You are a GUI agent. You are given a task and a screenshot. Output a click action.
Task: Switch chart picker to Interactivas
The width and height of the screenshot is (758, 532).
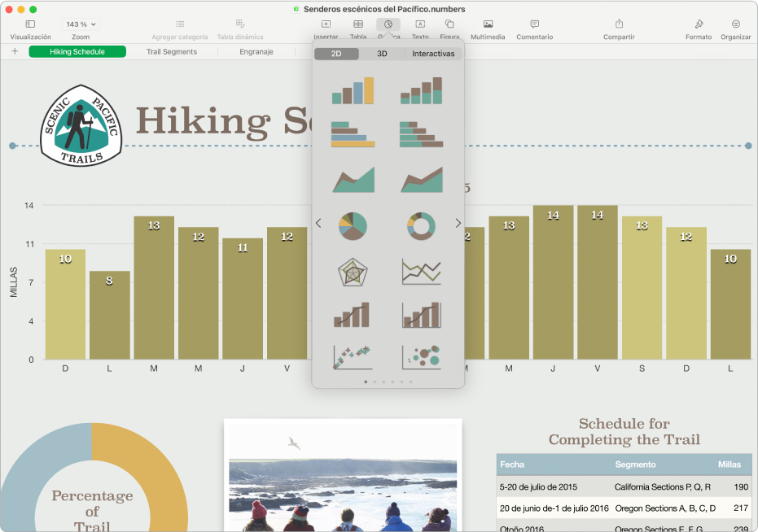[433, 54]
